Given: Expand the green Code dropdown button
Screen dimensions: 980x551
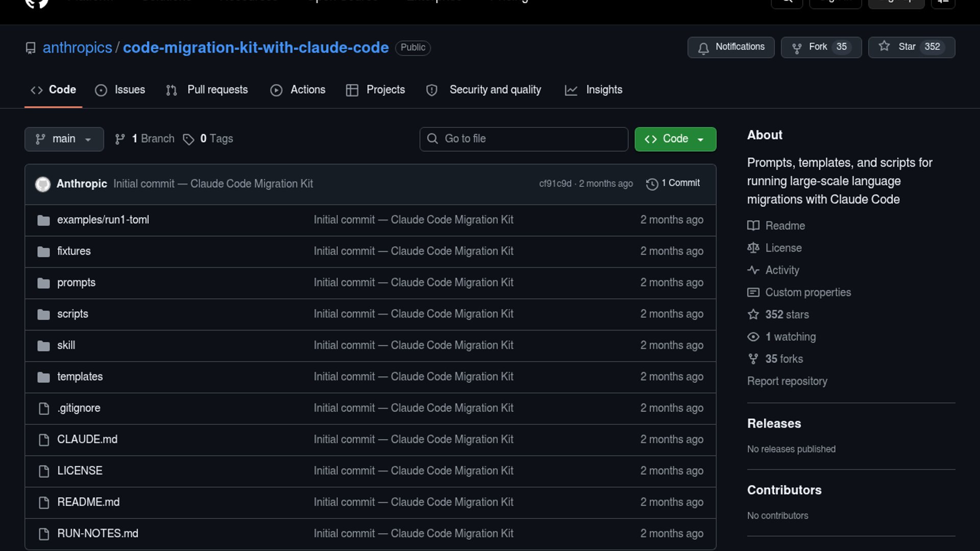Looking at the screenshot, I should click(675, 139).
